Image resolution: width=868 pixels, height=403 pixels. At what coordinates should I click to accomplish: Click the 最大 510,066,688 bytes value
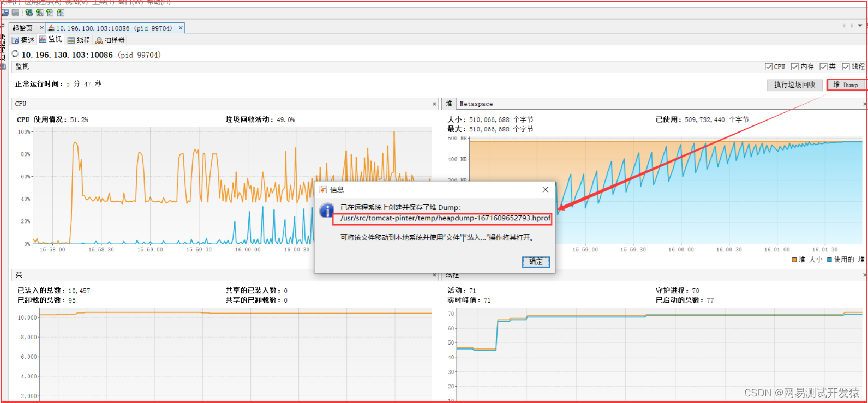[501, 129]
